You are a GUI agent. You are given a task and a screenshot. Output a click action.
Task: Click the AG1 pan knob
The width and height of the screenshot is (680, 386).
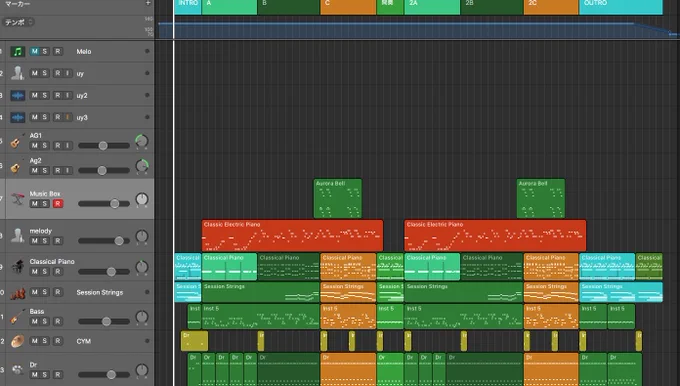pos(142,141)
